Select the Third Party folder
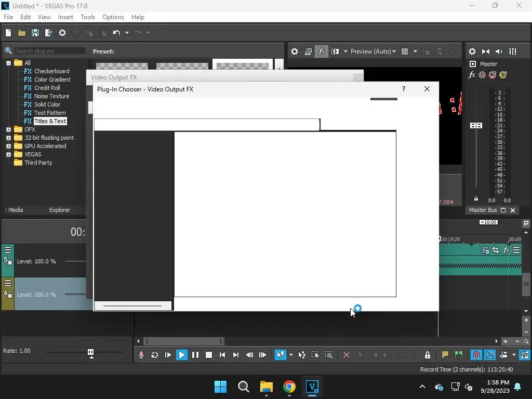Viewport: 532px width, 399px height. (38, 163)
